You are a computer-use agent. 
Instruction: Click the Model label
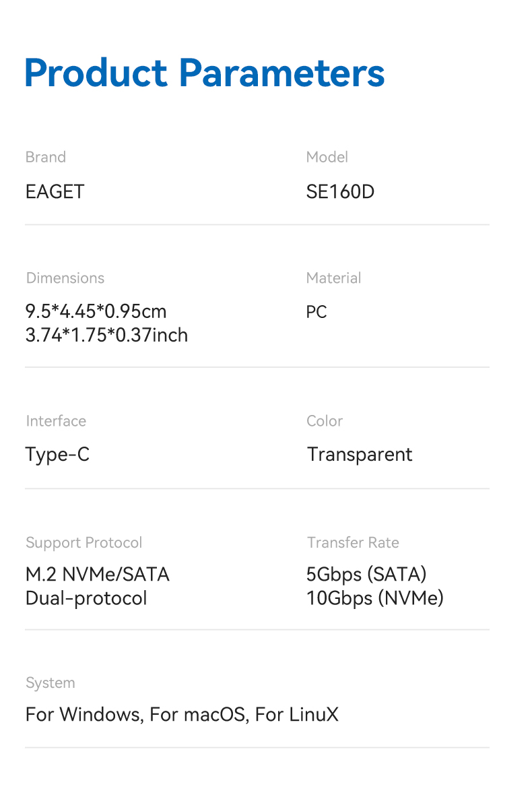pyautogui.click(x=327, y=157)
